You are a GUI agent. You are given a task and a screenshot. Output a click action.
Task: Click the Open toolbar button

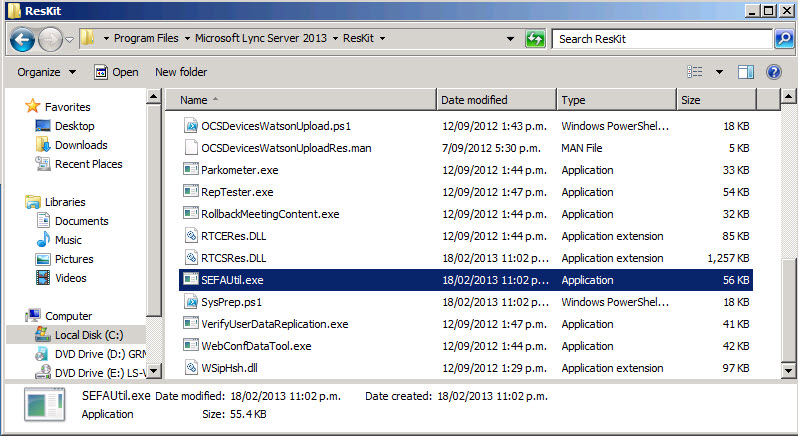coord(116,72)
